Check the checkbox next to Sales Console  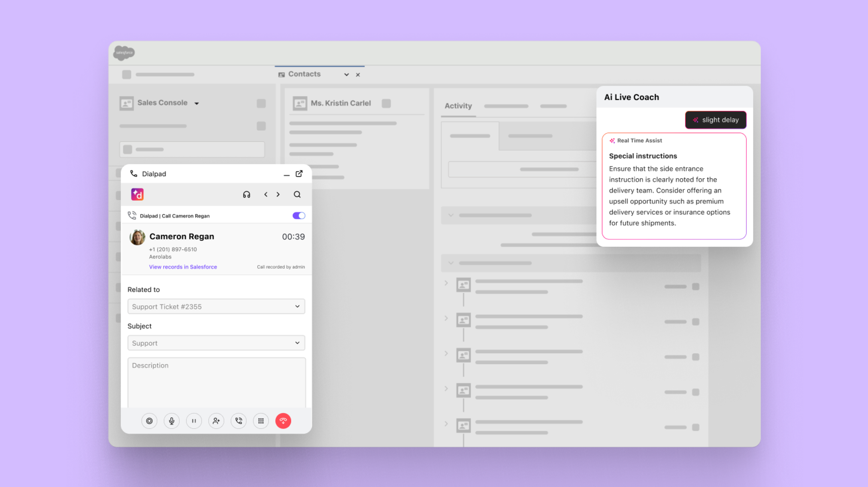pyautogui.click(x=261, y=103)
